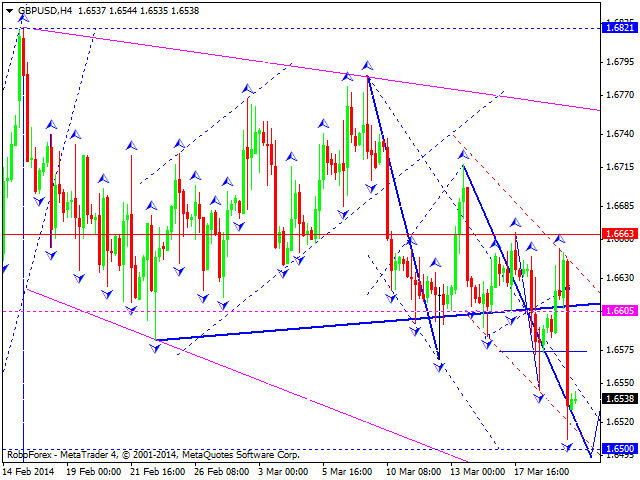Click the blue 1.6500 price level label

620,449
